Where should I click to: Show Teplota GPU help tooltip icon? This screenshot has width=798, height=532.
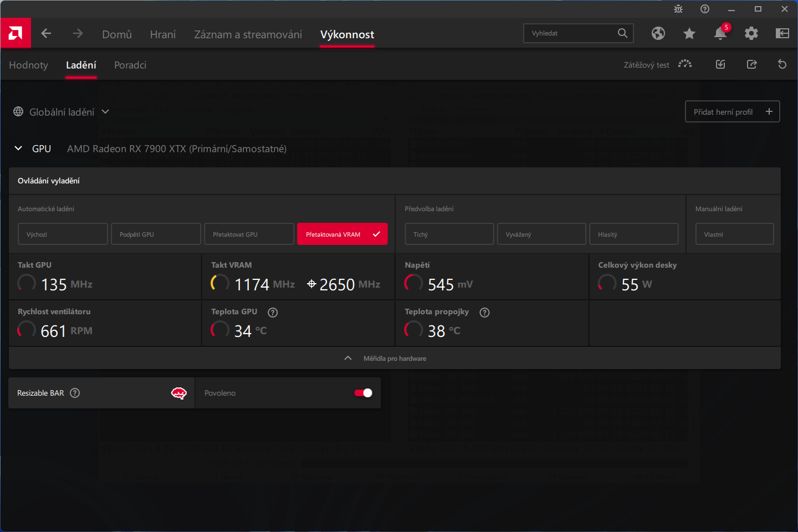pyautogui.click(x=273, y=313)
